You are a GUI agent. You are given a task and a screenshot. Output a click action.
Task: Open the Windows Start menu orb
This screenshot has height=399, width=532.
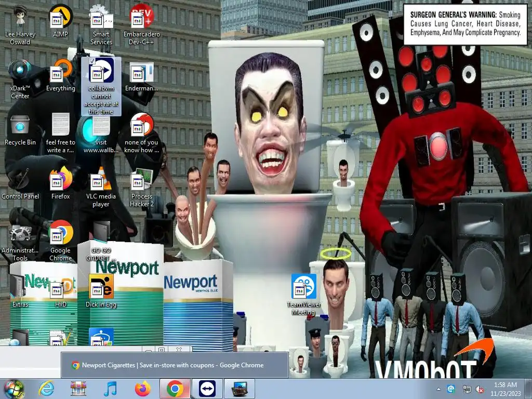click(13, 389)
